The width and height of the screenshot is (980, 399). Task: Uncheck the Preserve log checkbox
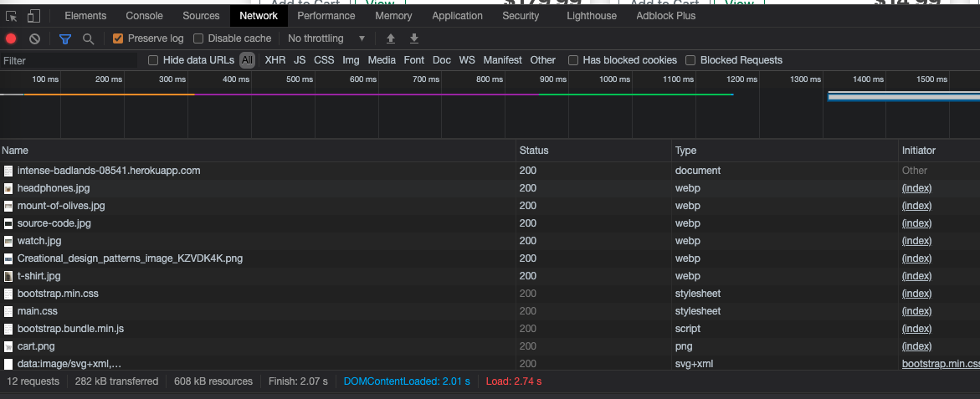118,38
